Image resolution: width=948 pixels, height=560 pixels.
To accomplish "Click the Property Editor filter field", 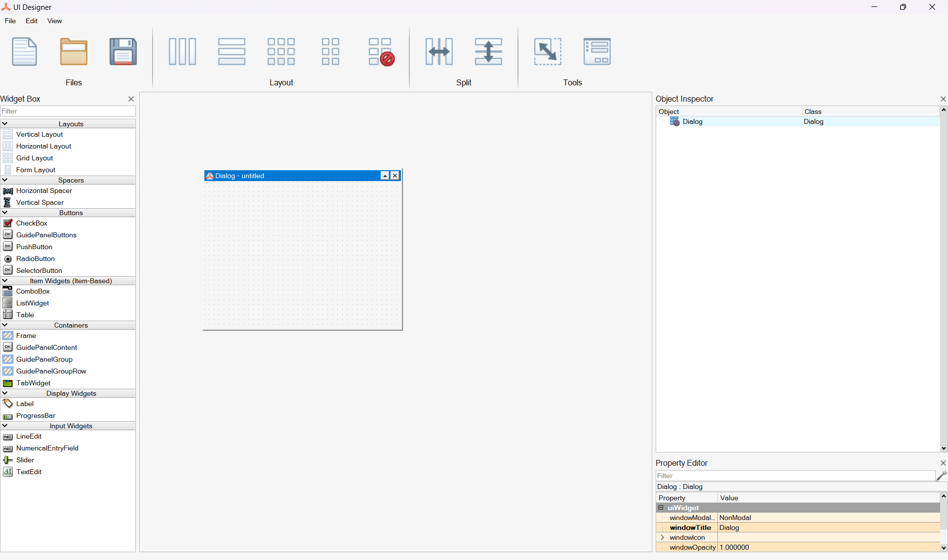I will pos(794,476).
